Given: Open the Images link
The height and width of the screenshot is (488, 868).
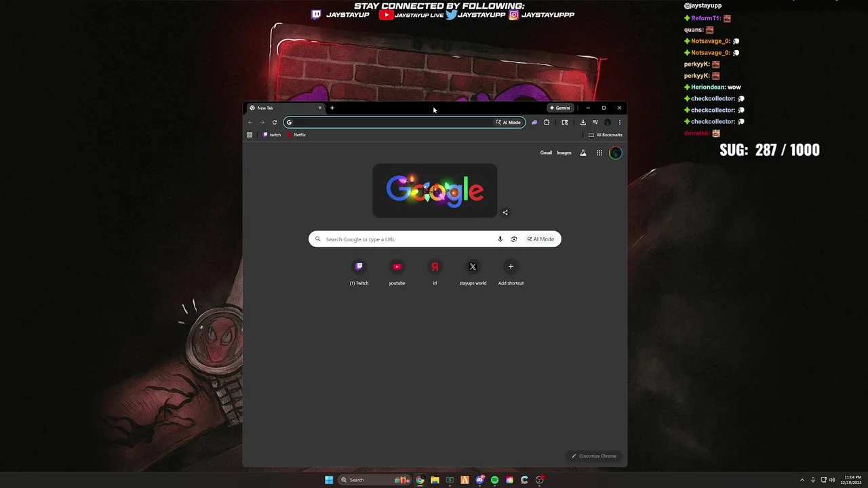Looking at the screenshot, I should (x=564, y=153).
